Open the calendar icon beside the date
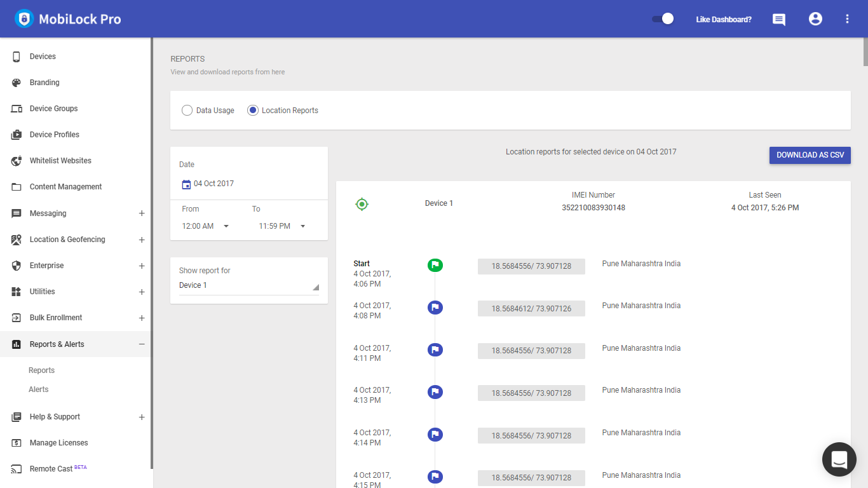868x488 pixels. pos(186,184)
